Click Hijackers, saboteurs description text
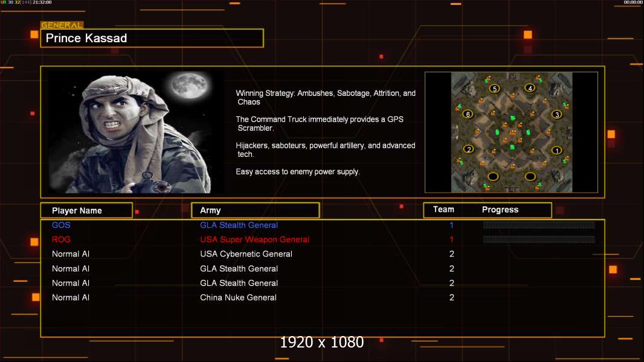Viewport: 644px width, 362px height. point(325,150)
